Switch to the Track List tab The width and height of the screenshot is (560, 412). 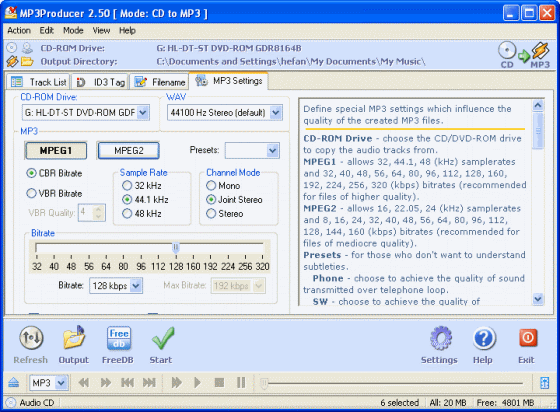pos(38,82)
